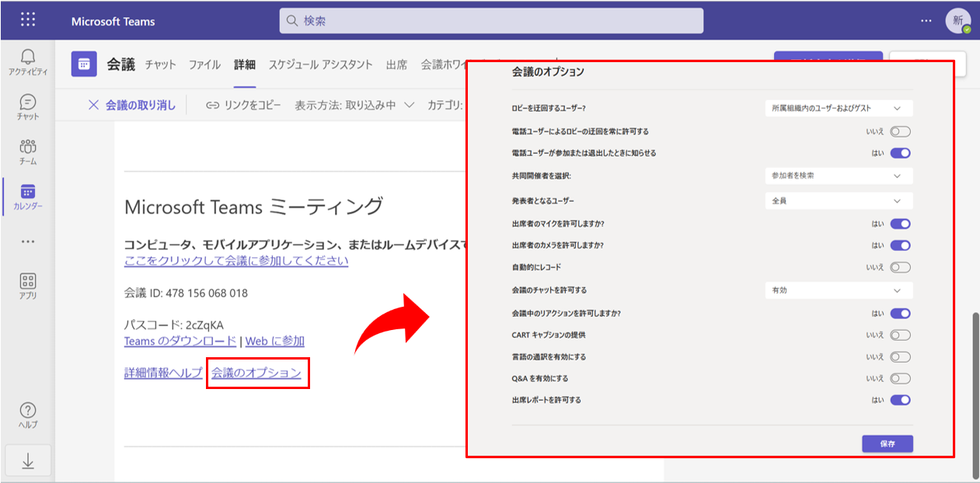Cancel the meeting with 会議の取り消し
Viewport: 980px width, 483px height.
131,105
